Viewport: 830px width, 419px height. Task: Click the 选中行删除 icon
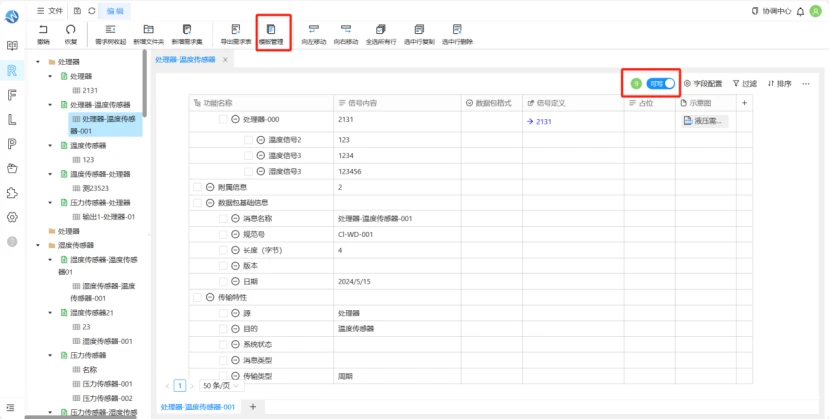[x=457, y=30]
